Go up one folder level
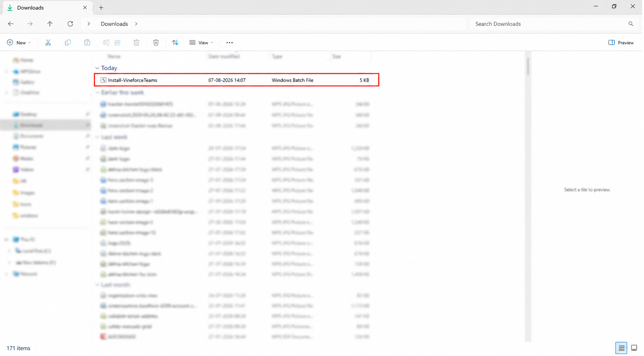The image size is (644, 356). point(50,24)
